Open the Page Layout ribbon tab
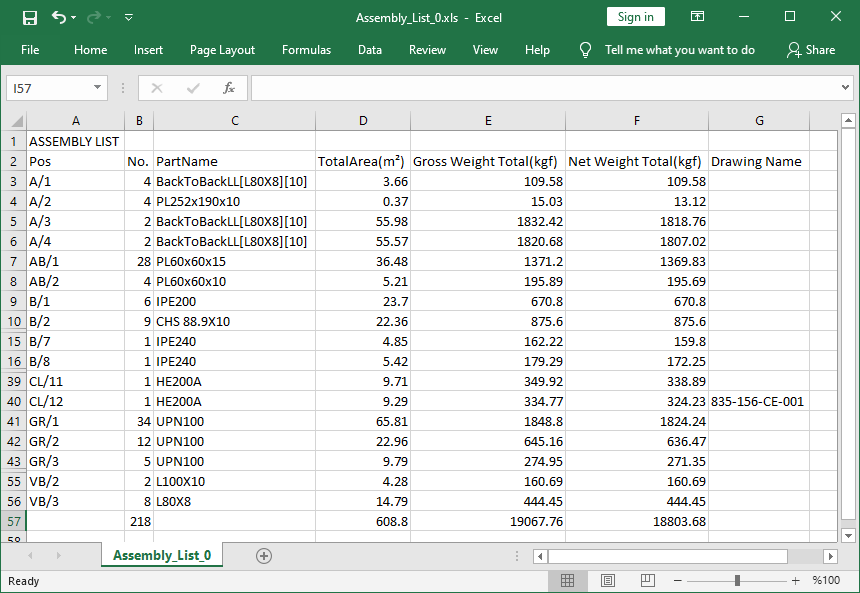The image size is (860, 593). pos(222,50)
